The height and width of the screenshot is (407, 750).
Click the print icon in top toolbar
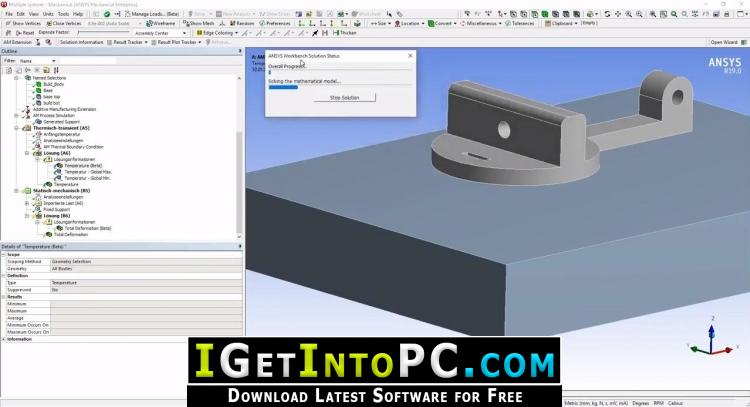(x=727, y=14)
